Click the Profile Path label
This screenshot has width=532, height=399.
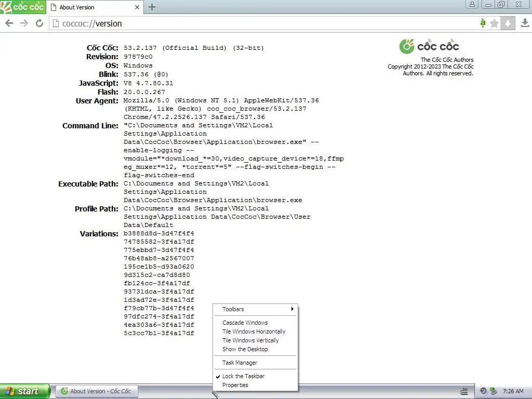(97, 209)
